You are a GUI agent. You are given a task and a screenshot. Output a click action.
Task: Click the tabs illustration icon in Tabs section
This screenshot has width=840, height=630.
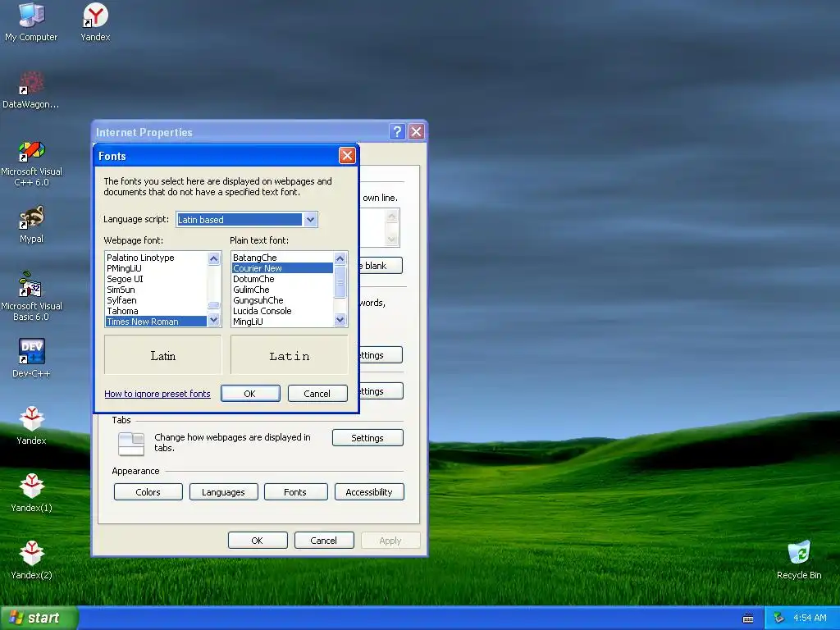pyautogui.click(x=131, y=444)
